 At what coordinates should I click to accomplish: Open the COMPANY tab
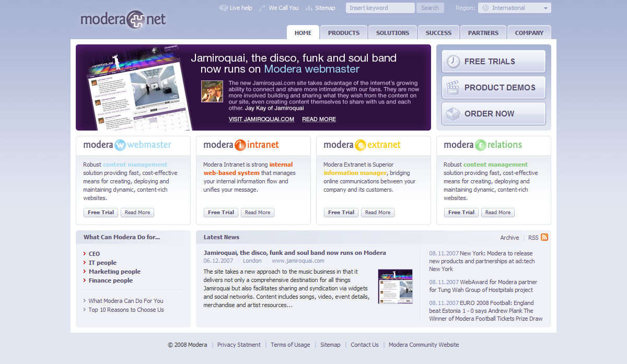529,32
